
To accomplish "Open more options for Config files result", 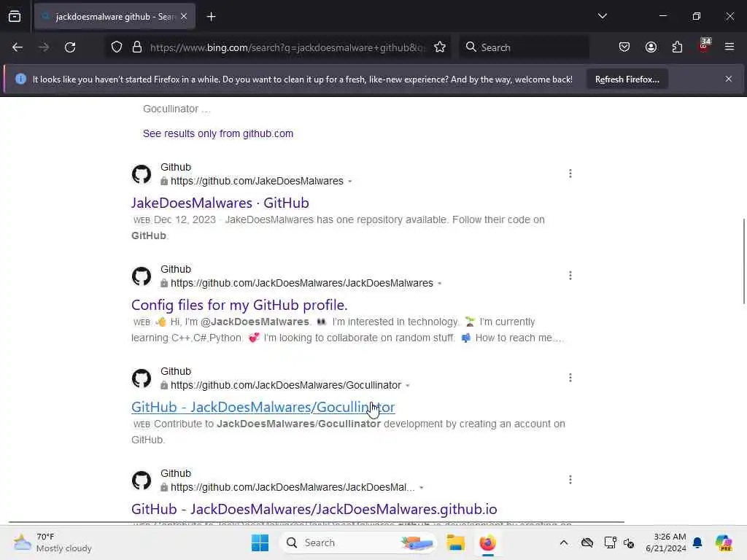I will click(x=570, y=276).
